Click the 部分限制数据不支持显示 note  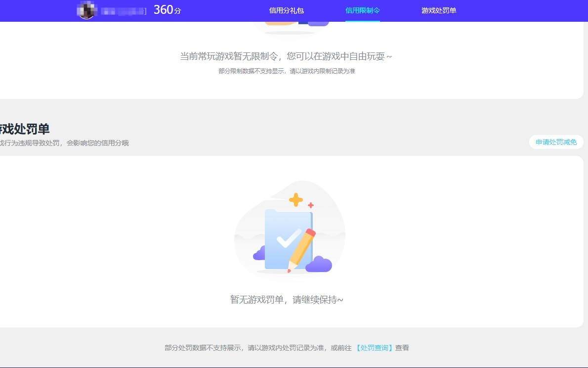[x=287, y=71]
